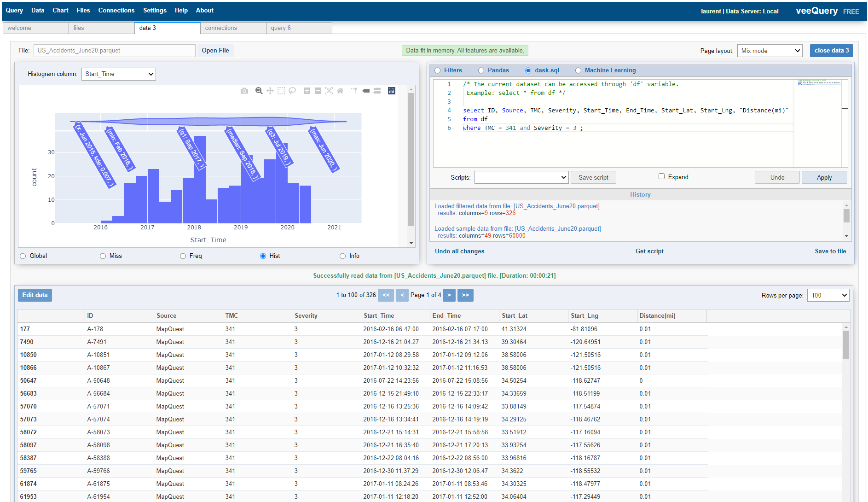Activate the Box Select chart tool
Screen dimensions: 868x502
coord(281,91)
